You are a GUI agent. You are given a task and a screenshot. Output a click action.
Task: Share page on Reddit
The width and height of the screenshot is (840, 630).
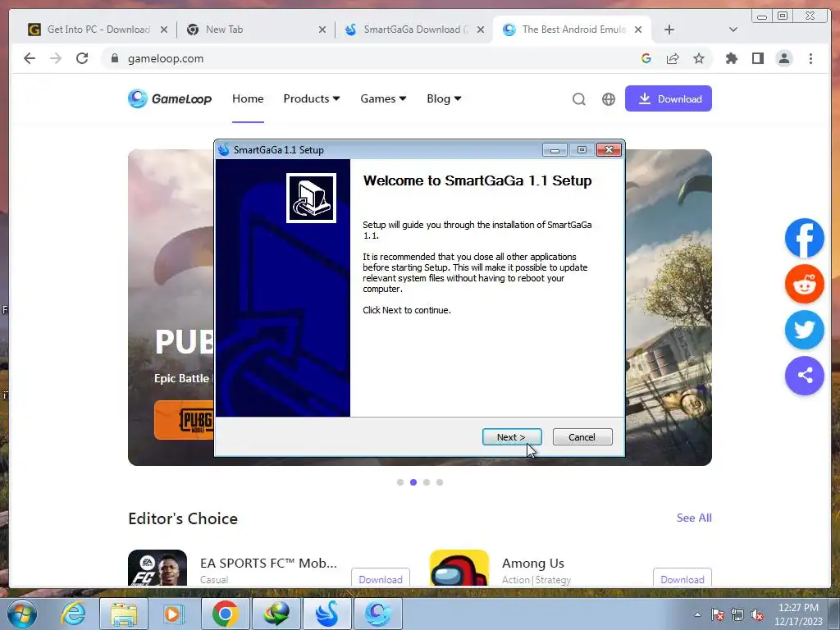pyautogui.click(x=804, y=284)
